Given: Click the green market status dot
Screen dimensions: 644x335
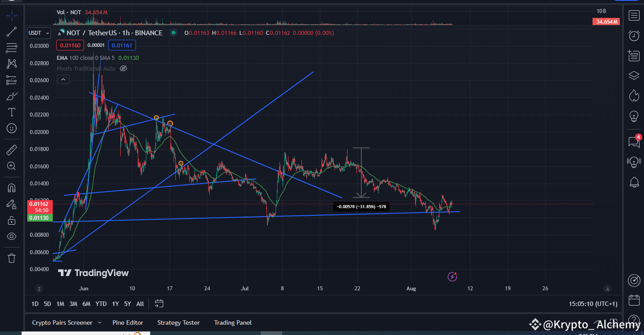Looking at the screenshot, I should click(173, 33).
